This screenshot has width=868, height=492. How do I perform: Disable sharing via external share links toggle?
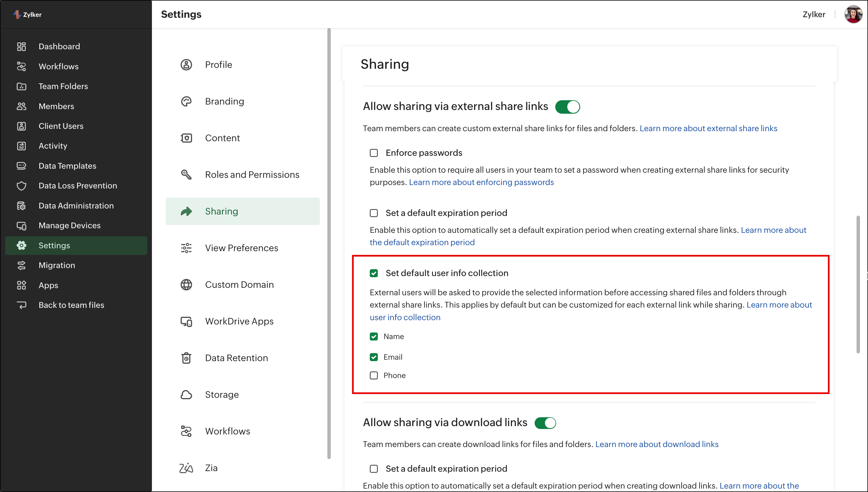567,107
